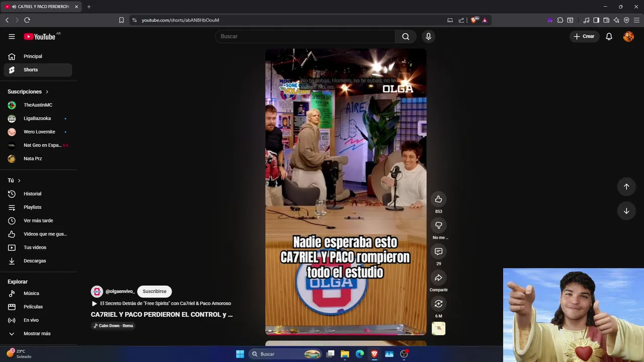The height and width of the screenshot is (362, 644).
Task: Open Tus videos in sidebar
Action: pyautogui.click(x=38, y=247)
